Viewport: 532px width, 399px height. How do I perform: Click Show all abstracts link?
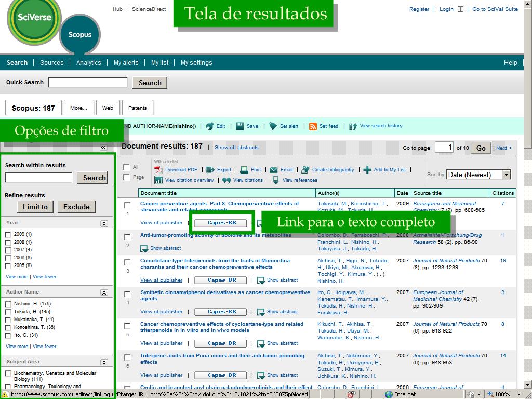pyautogui.click(x=236, y=148)
